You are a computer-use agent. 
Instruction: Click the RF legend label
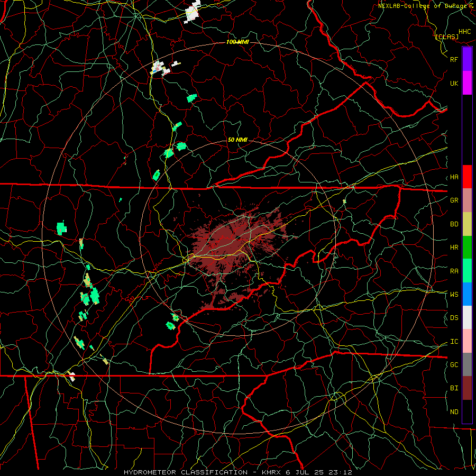pyautogui.click(x=454, y=59)
